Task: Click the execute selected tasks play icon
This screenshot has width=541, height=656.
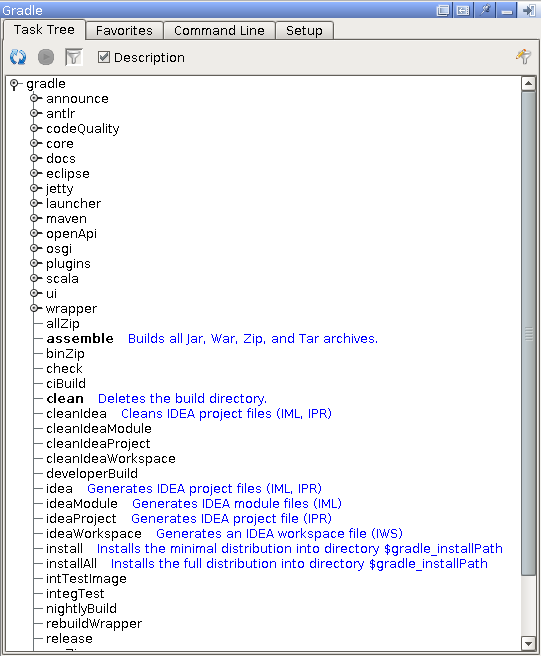Action: [x=46, y=57]
